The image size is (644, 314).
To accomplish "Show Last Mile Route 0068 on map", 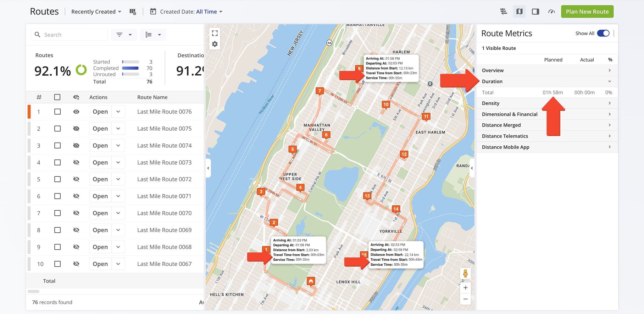I will [x=76, y=247].
